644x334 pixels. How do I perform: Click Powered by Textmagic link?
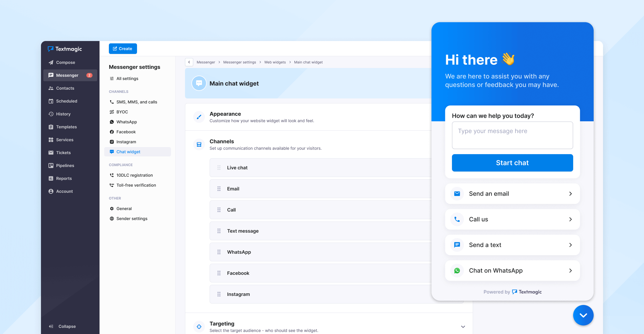513,292
